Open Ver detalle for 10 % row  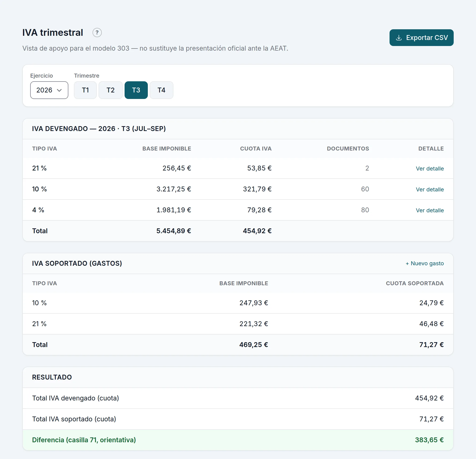429,189
